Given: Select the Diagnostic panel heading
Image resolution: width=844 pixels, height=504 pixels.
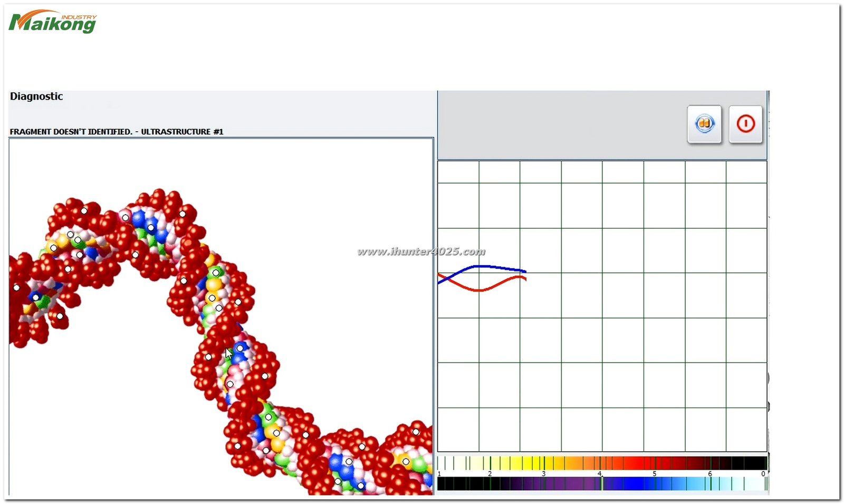Looking at the screenshot, I should [x=36, y=96].
